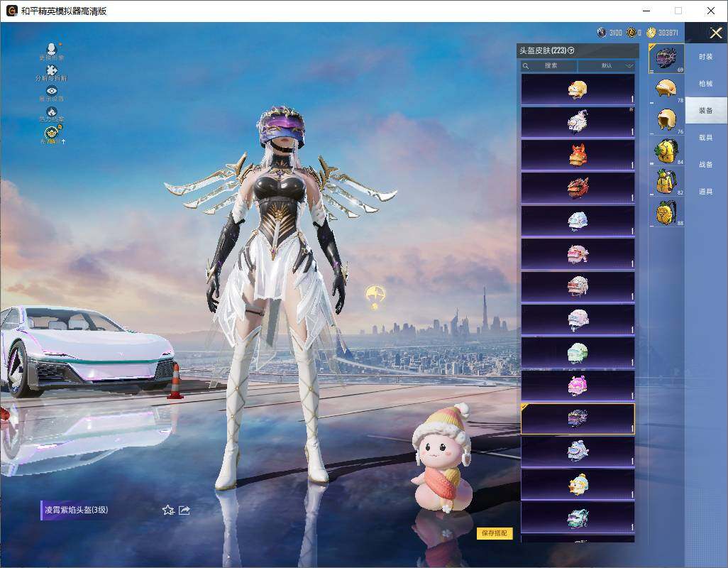Select the mint green helmet skin row
Image resolution: width=728 pixels, height=568 pixels.
[578, 353]
